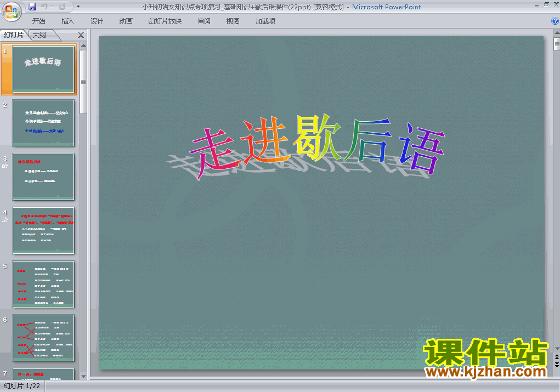Select the 视图 ribbon tab
The width and height of the screenshot is (560, 392).
point(233,21)
